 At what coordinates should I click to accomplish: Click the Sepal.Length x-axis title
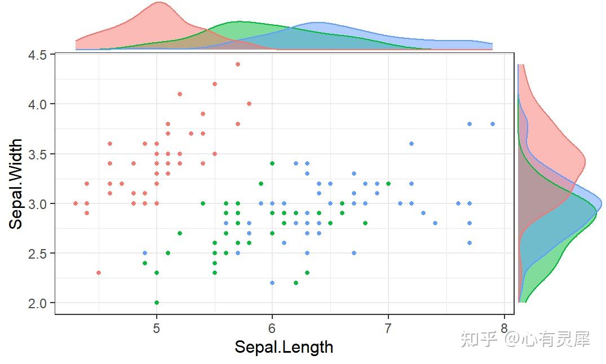(x=284, y=347)
